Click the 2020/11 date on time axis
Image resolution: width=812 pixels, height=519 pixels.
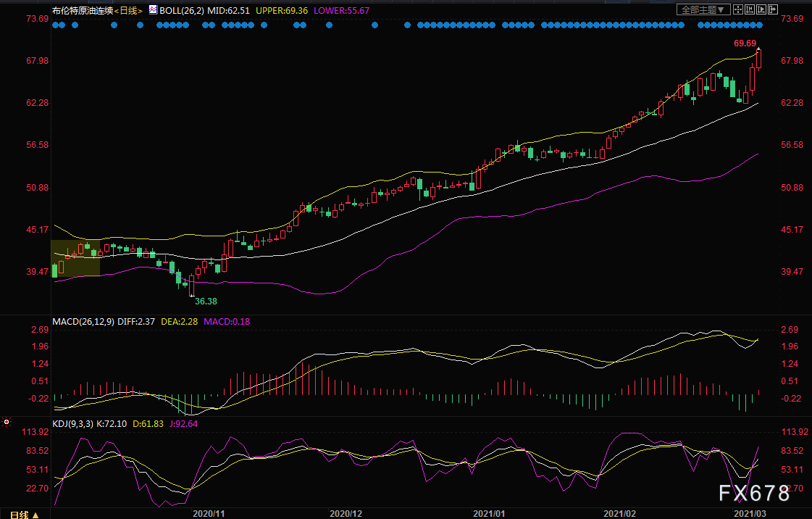[209, 513]
